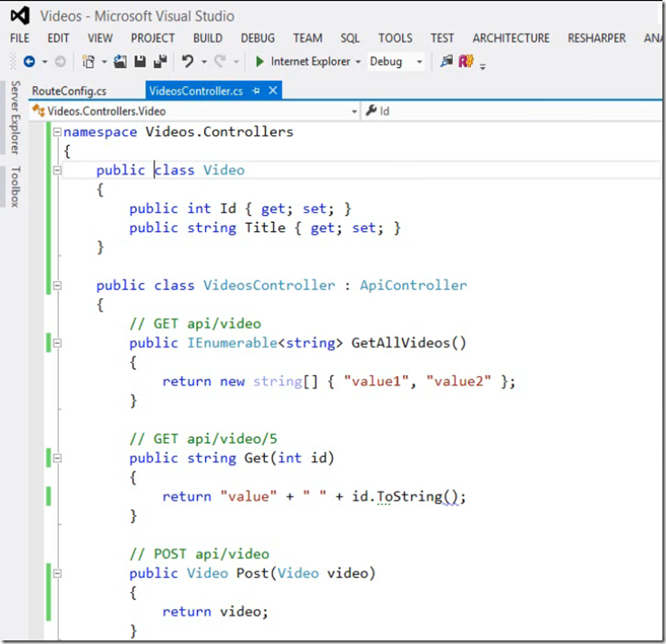Expand the toolbar overflow options arrow
Screen dimensions: 666x644
(x=482, y=66)
